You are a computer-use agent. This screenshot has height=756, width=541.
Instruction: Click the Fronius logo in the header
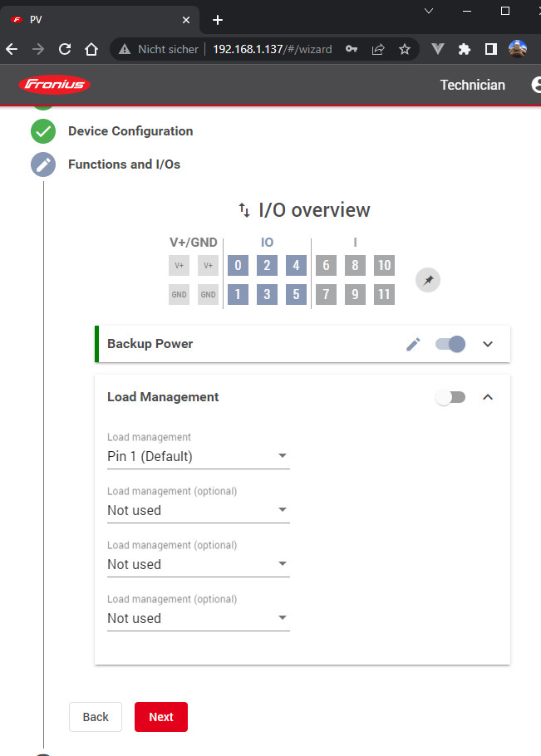click(x=55, y=85)
